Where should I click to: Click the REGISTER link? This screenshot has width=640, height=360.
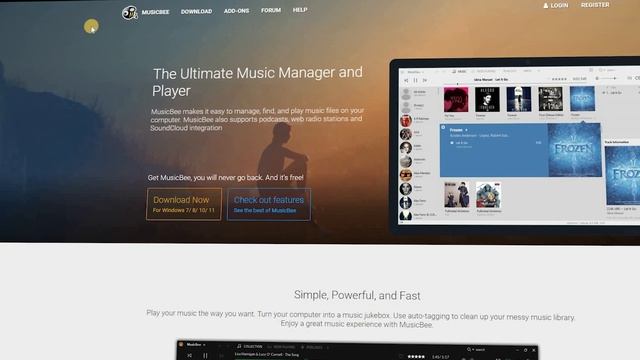point(595,5)
